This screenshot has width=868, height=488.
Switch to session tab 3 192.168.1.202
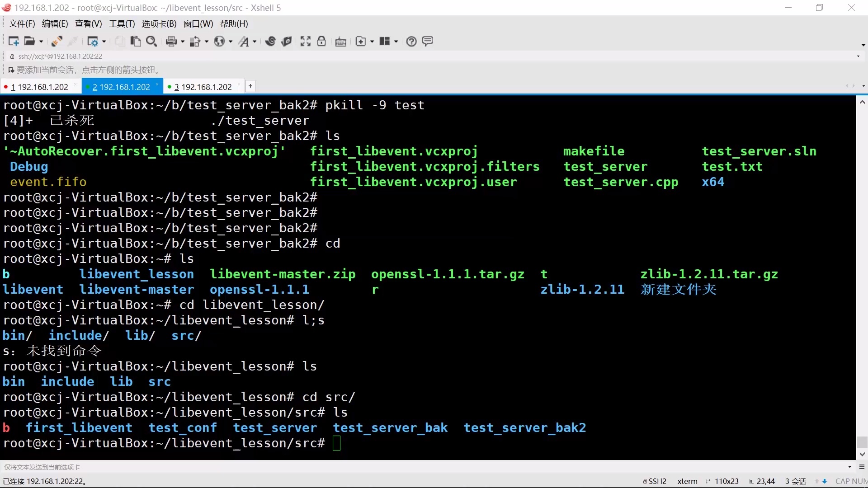[x=203, y=87]
